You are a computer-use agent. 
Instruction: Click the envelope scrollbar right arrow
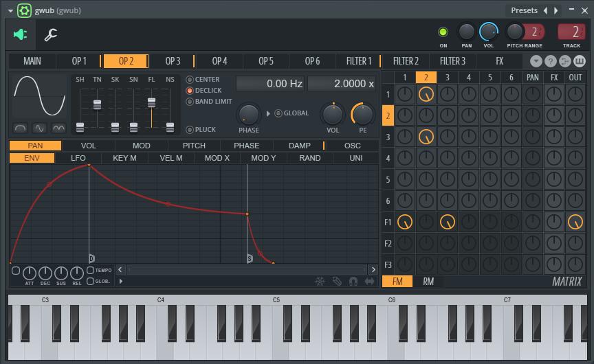tap(373, 269)
